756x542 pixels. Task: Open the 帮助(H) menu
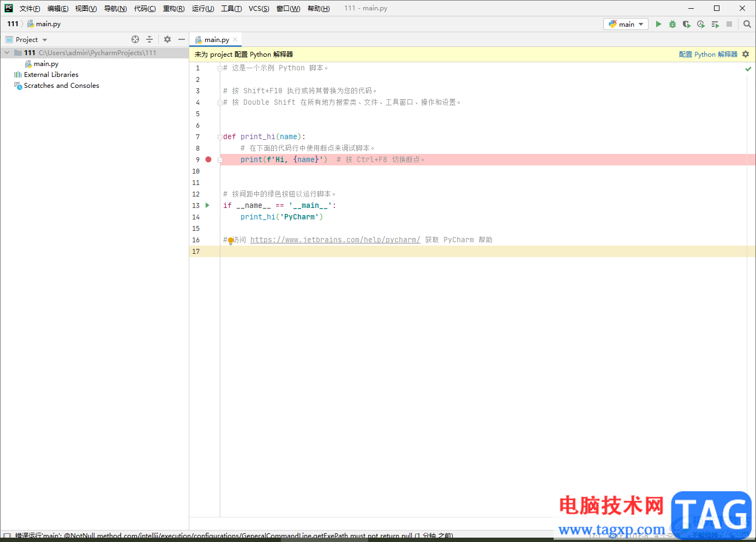click(x=319, y=8)
